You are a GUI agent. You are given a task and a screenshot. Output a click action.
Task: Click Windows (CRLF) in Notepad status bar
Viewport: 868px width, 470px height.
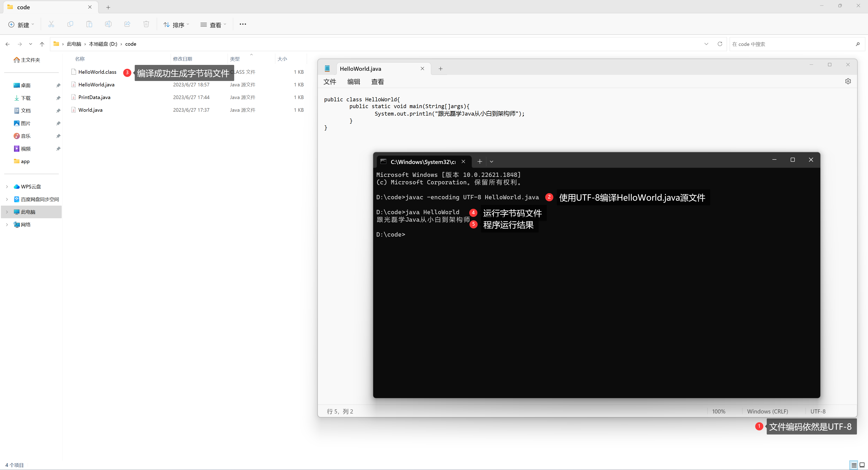pos(767,411)
